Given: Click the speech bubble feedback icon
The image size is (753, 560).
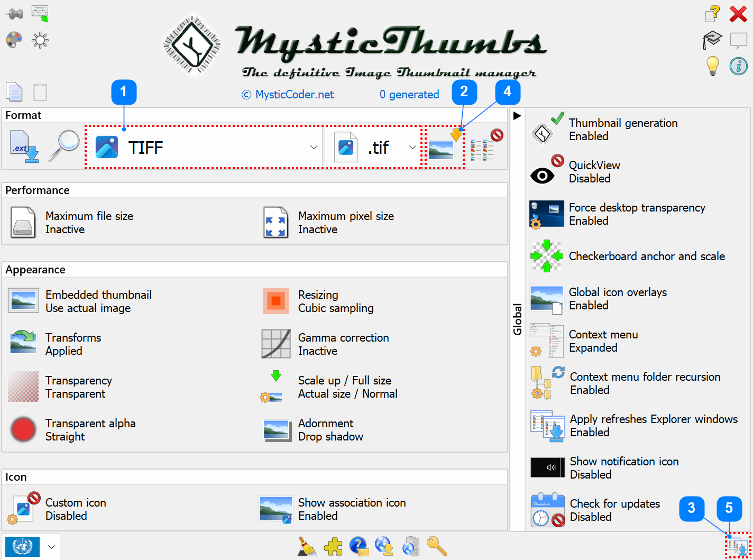Looking at the screenshot, I should [738, 40].
